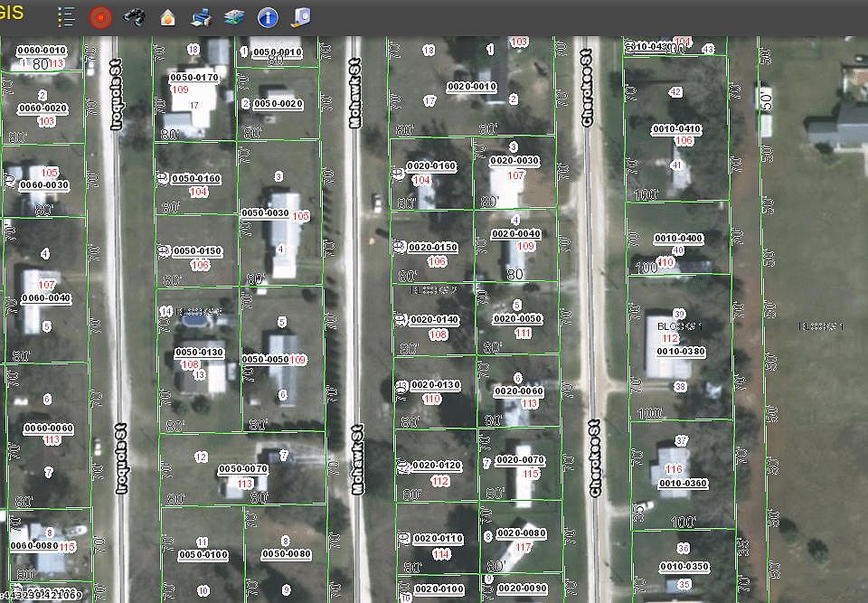Click parcel label 0020-0110
This screenshot has height=603, width=868.
coord(438,539)
